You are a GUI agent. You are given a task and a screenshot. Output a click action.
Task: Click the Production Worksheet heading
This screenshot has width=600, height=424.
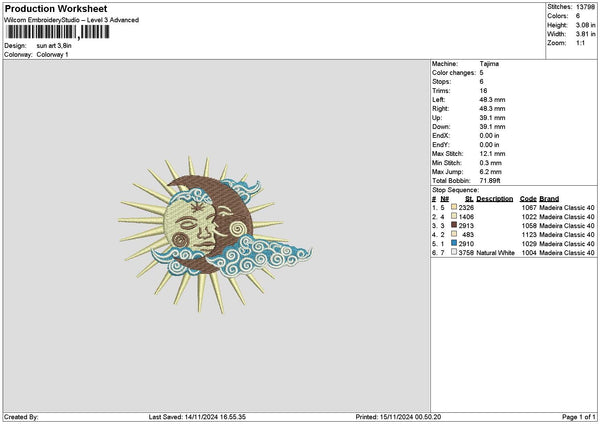55,8
